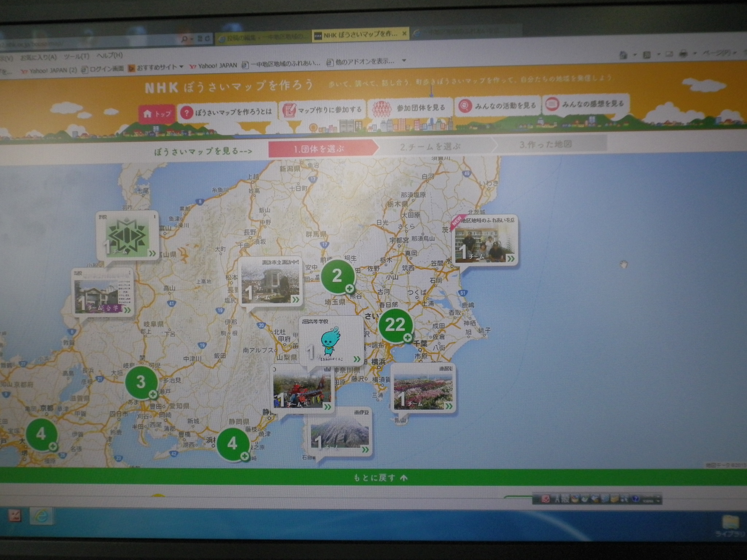Open the ヘルプ(H) menu
The width and height of the screenshot is (747, 560).
tap(109, 55)
